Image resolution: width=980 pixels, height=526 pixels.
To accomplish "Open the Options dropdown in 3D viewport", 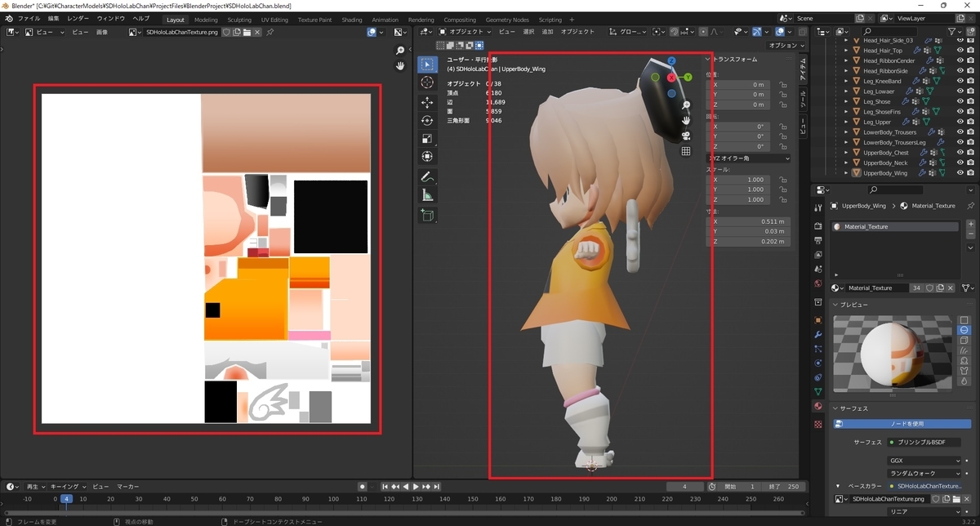I will 787,46.
